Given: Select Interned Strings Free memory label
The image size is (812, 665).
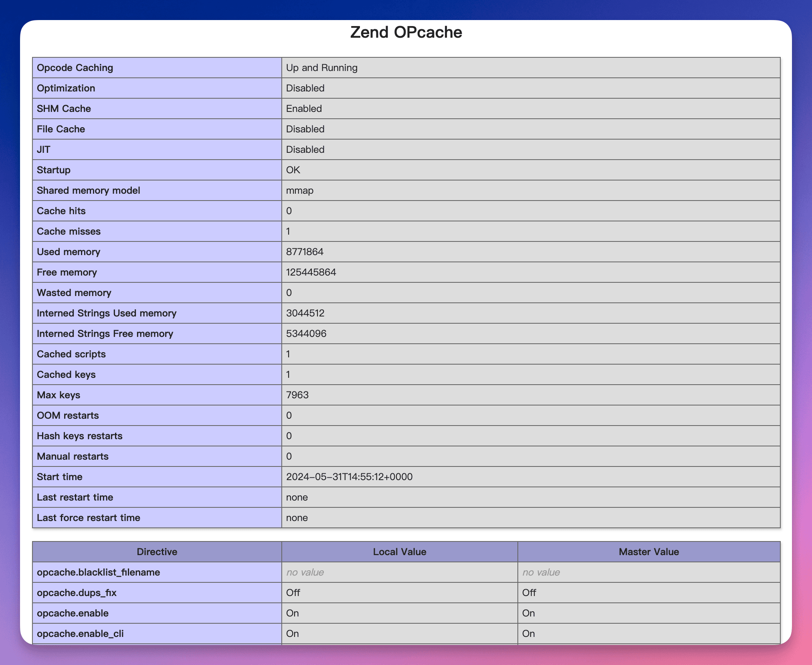Looking at the screenshot, I should (105, 334).
